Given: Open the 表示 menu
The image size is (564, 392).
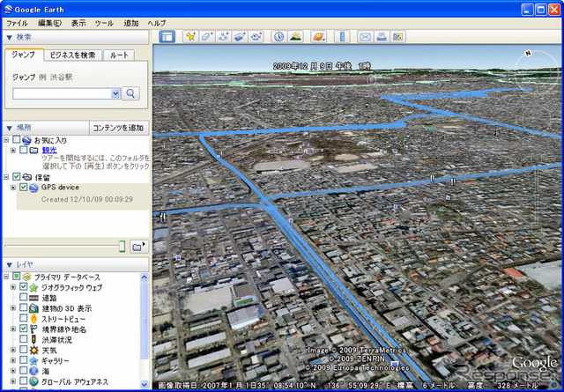Looking at the screenshot, I should tap(78, 23).
